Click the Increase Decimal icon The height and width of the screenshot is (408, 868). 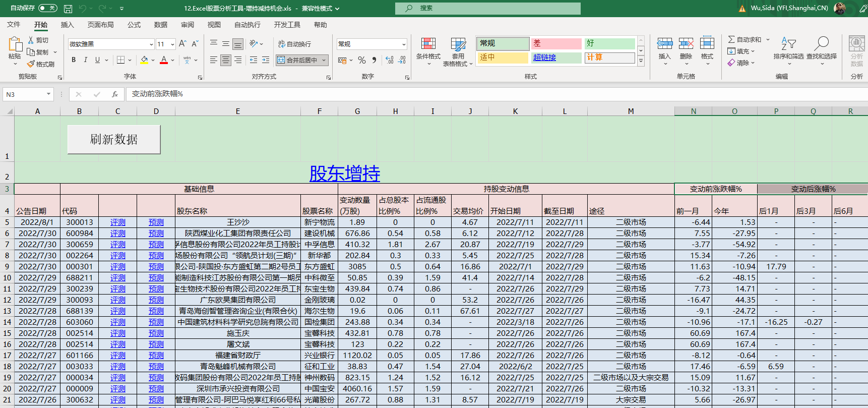click(390, 60)
